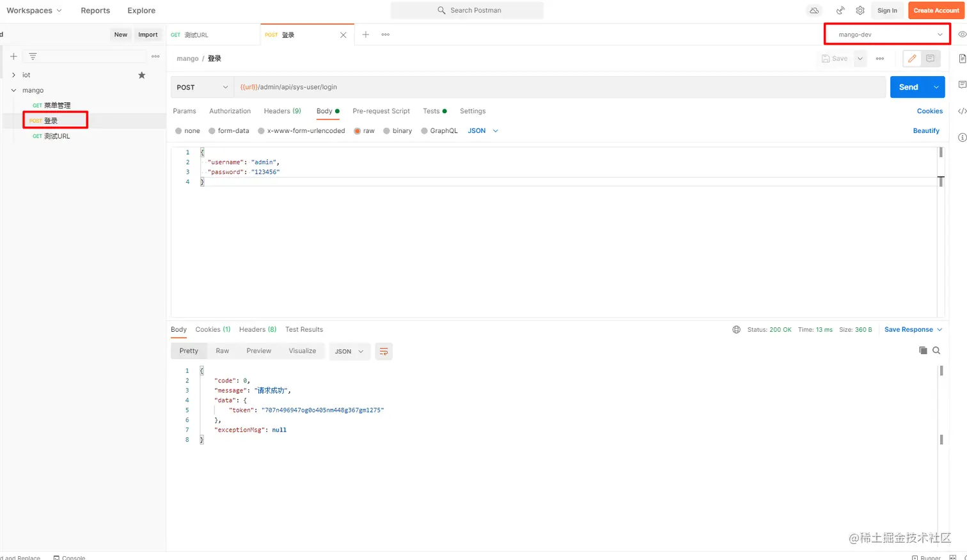967x560 pixels.
Task: Open the POST method dropdown
Action: pyautogui.click(x=202, y=87)
